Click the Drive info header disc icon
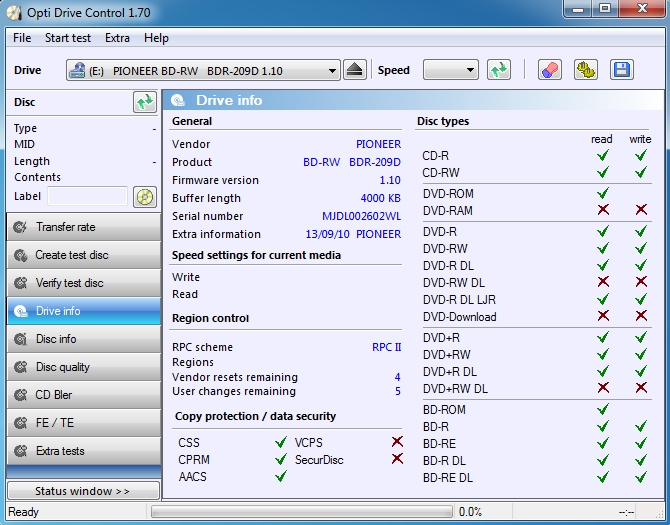This screenshot has width=670, height=525. (178, 100)
